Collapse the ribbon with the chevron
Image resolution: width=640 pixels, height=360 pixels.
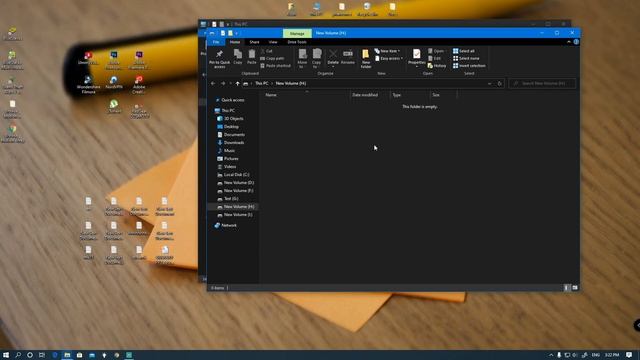pyautogui.click(x=569, y=42)
